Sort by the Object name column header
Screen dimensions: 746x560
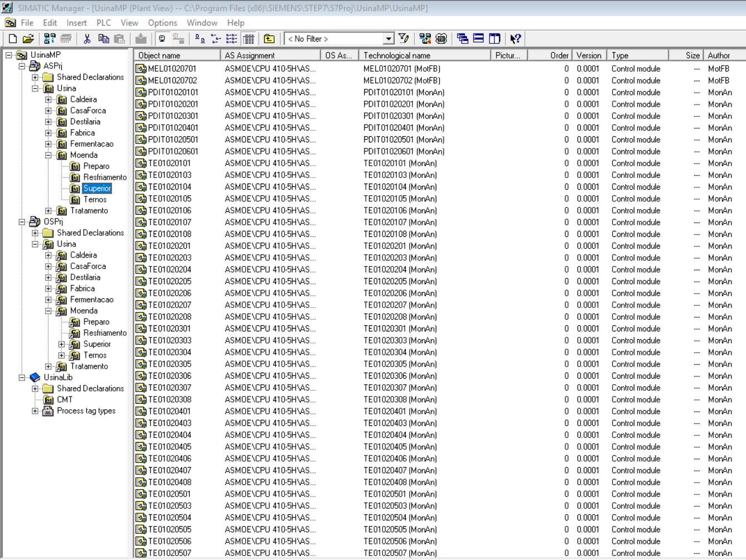(x=177, y=55)
